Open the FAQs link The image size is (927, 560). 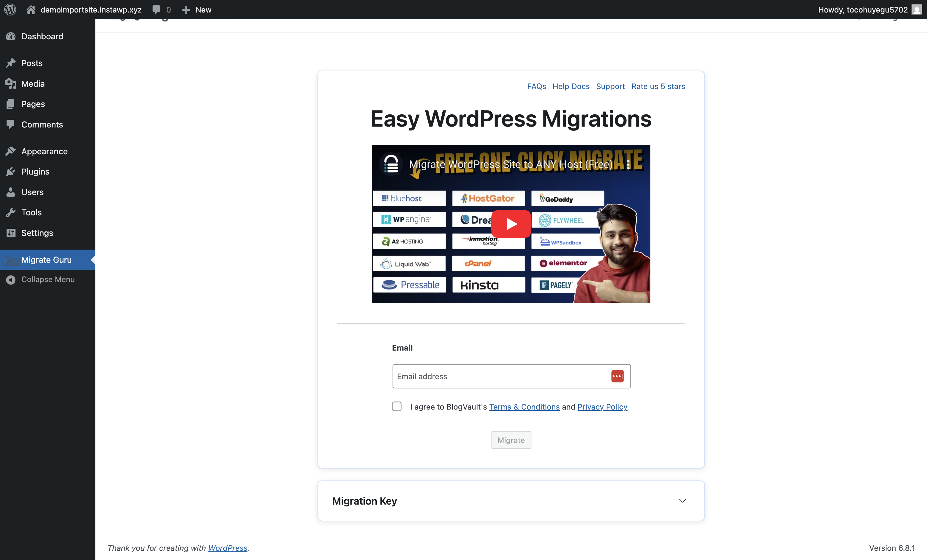tap(537, 86)
